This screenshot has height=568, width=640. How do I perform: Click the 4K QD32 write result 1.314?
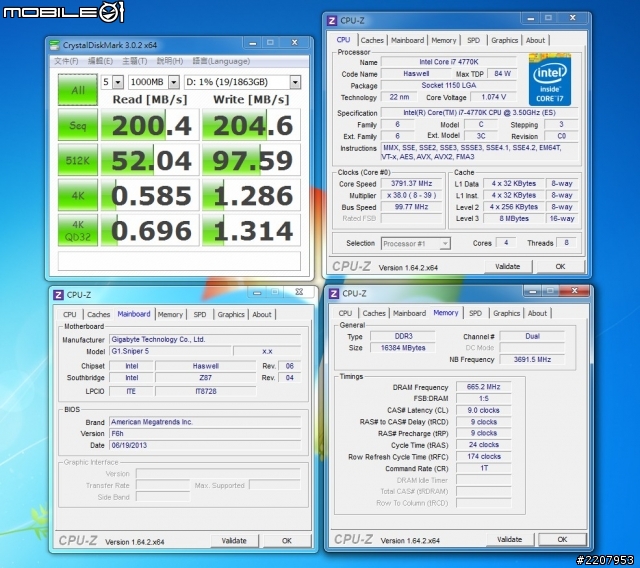(x=251, y=231)
